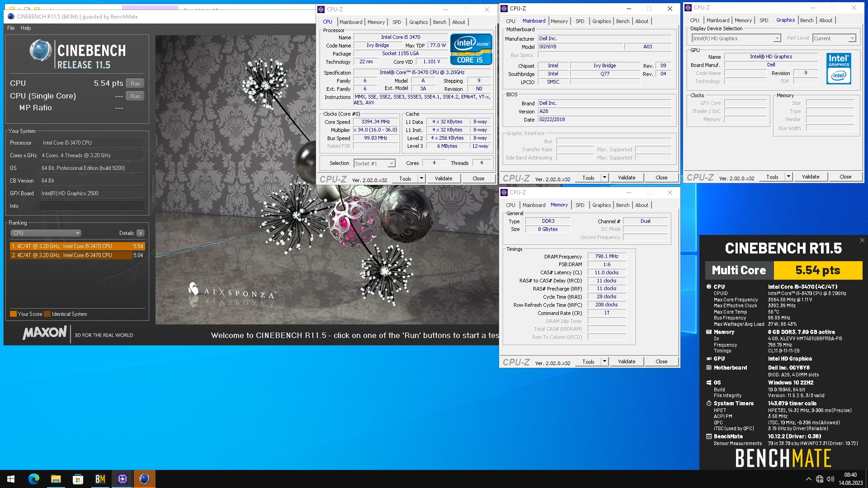Open the Ranking CPU dropdown
This screenshot has height=488, width=868.
pos(46,233)
